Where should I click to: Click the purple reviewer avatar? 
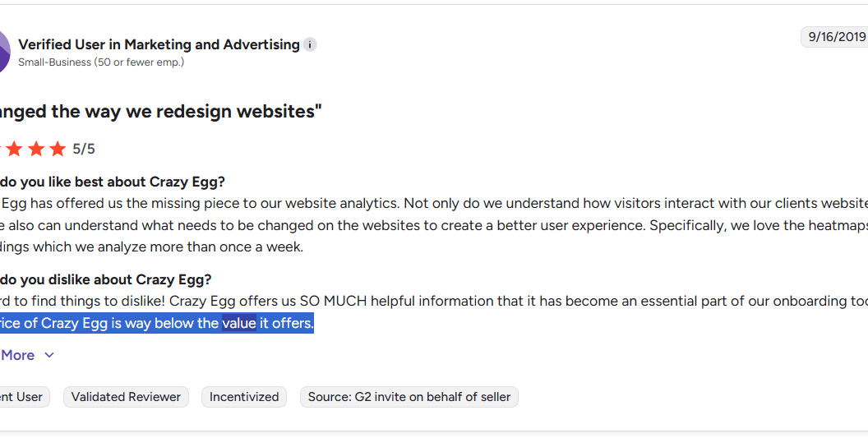pos(3,51)
